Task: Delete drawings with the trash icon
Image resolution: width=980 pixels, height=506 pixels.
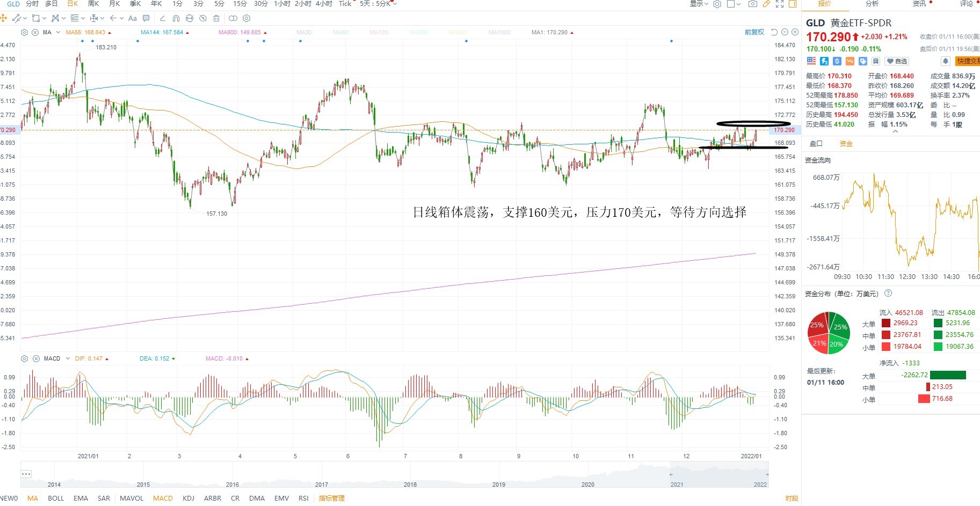Action: point(216,18)
